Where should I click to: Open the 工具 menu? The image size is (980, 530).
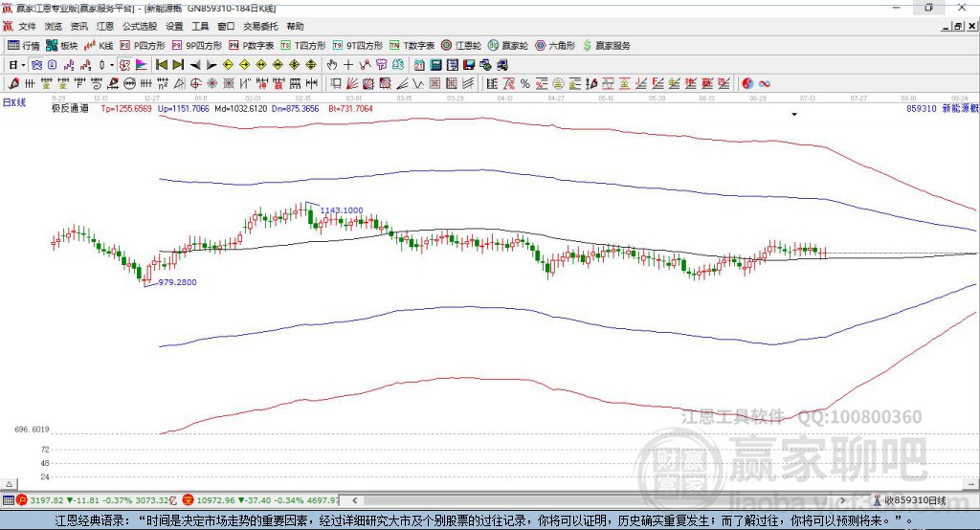pyautogui.click(x=200, y=26)
